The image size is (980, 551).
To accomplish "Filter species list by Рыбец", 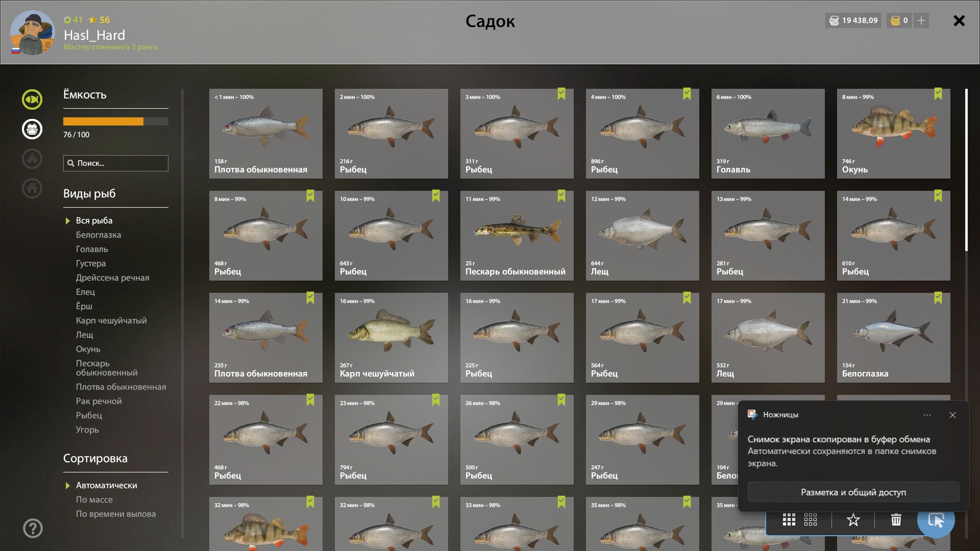I will point(89,415).
